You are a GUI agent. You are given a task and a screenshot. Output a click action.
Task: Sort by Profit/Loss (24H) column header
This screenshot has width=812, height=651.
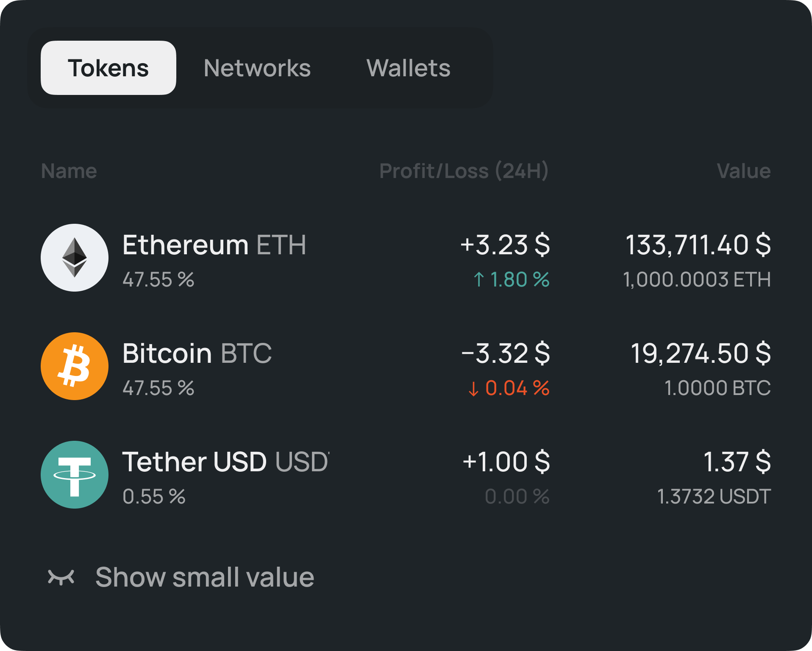[x=464, y=171]
